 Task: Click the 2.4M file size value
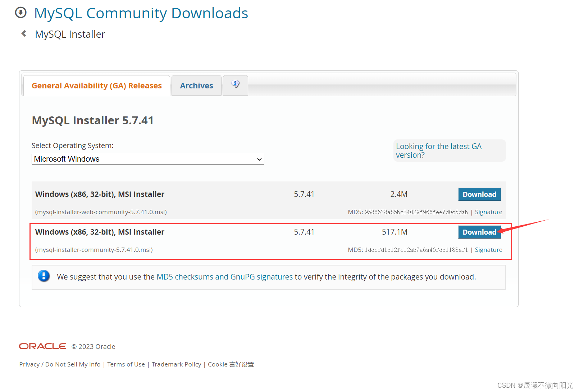(399, 194)
